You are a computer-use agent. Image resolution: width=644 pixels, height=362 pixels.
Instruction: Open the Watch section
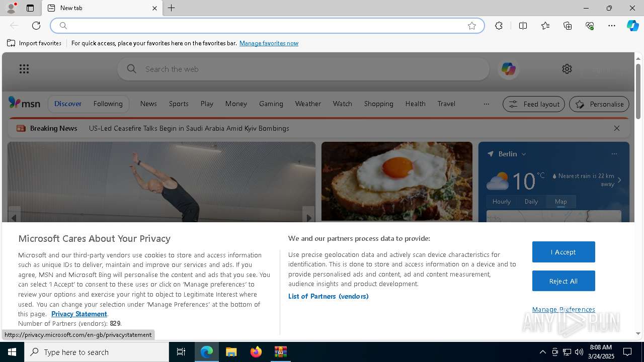tap(342, 104)
